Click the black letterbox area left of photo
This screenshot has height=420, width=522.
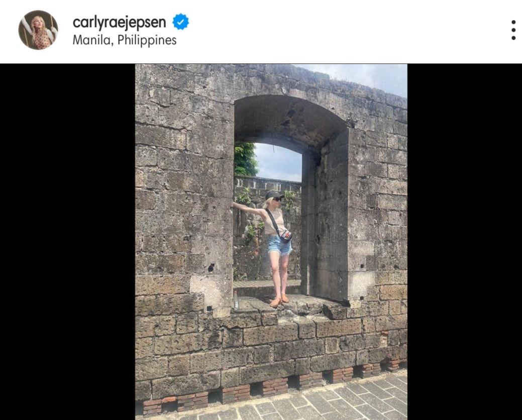point(68,242)
